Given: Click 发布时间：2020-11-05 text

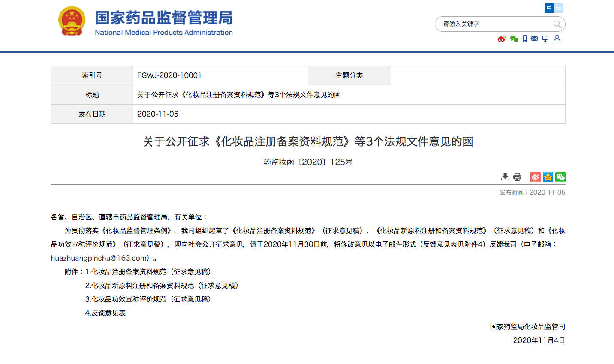Looking at the screenshot, I should click(x=532, y=193).
